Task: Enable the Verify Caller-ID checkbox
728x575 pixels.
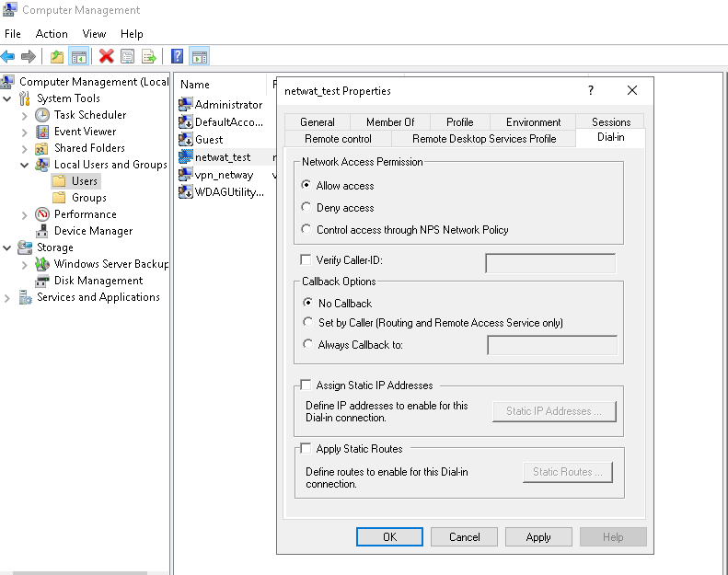Action: click(306, 260)
